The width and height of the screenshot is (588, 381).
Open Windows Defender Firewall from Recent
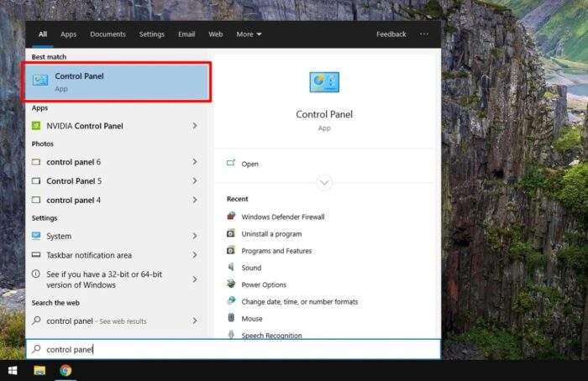coord(283,217)
